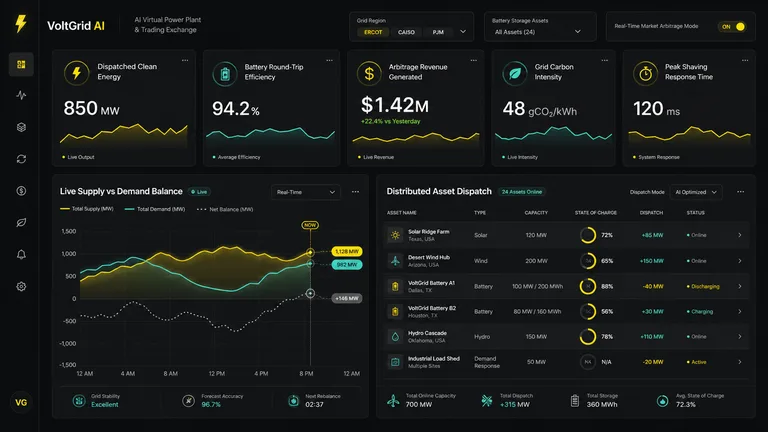Toggle Total Demand (MW) legend series
The image size is (768, 432).
[x=155, y=209]
